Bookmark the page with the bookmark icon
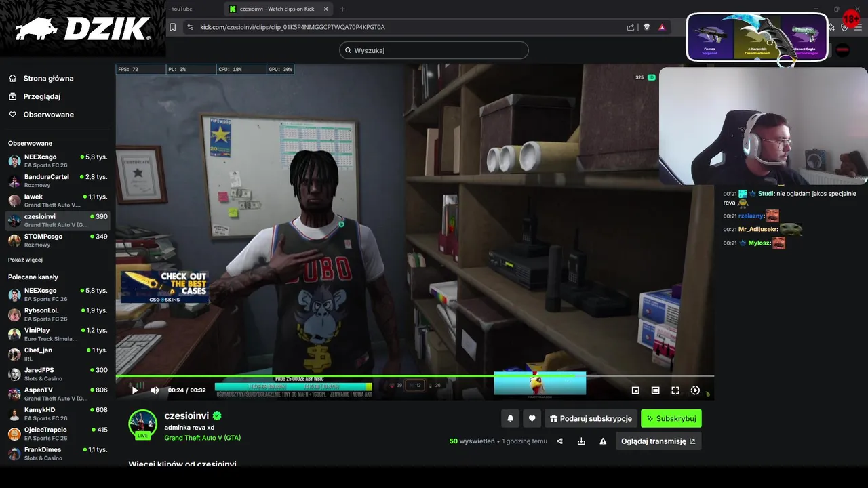The image size is (868, 488). (x=173, y=27)
